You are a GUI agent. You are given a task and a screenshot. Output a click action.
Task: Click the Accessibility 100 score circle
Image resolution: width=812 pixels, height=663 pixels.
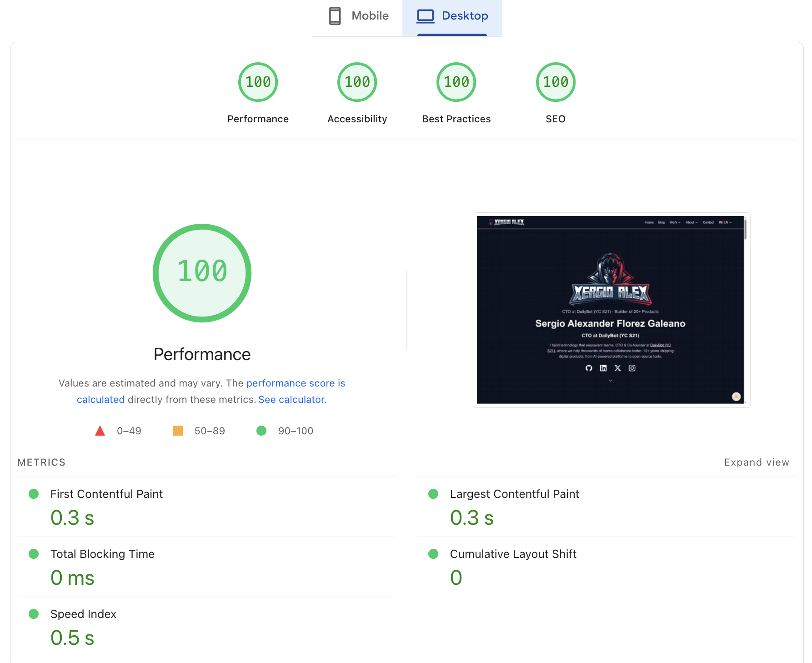click(x=357, y=82)
